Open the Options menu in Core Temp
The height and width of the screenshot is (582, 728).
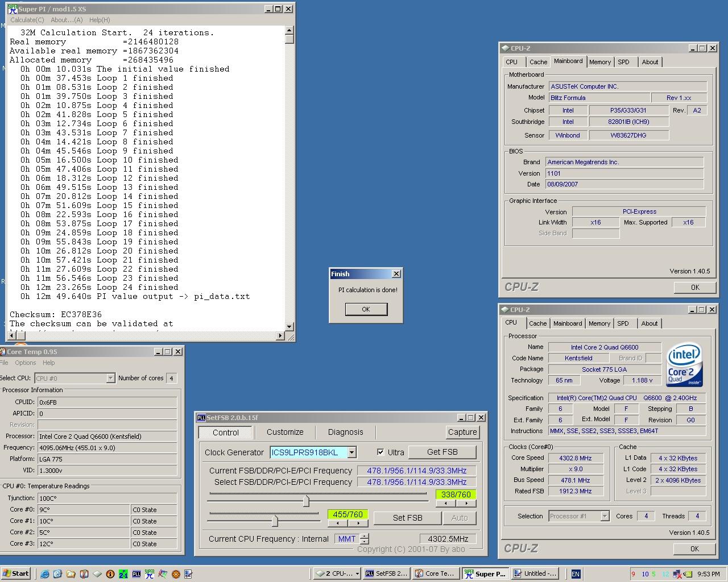(25, 363)
